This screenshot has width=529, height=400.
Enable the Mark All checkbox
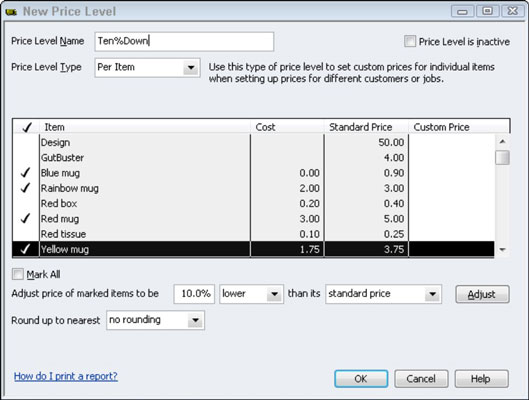tap(18, 274)
